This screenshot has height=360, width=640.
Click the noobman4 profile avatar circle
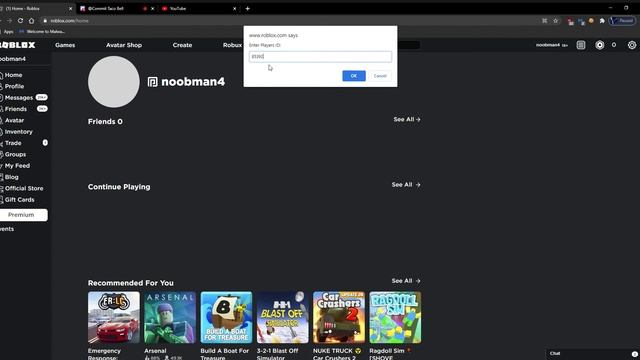(x=113, y=82)
